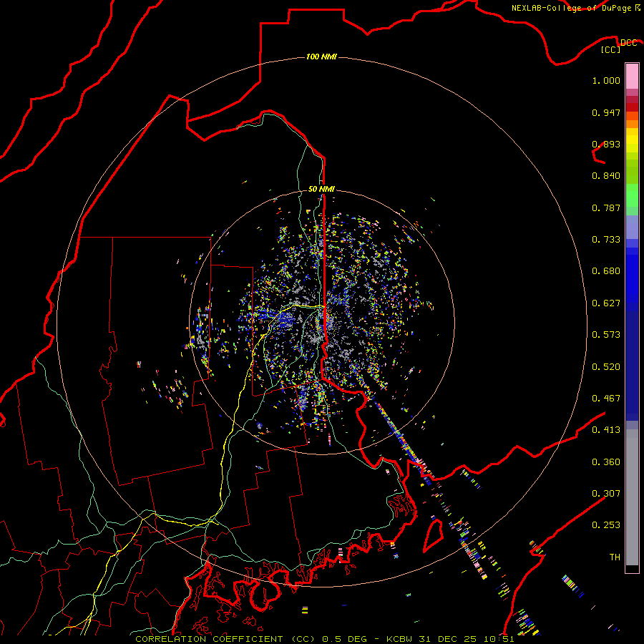This screenshot has height=644, width=644.
Task: Click the 10:51 time stamp
Action: tap(499, 639)
